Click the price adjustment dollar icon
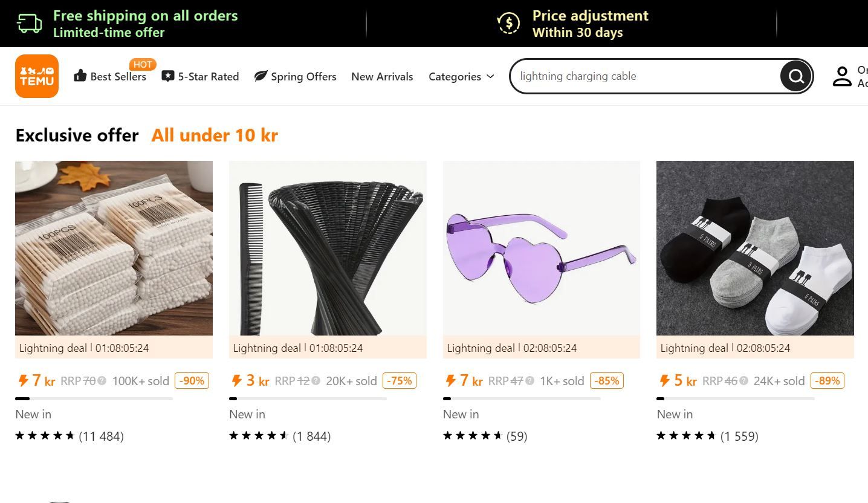The width and height of the screenshot is (868, 503). coord(508,24)
